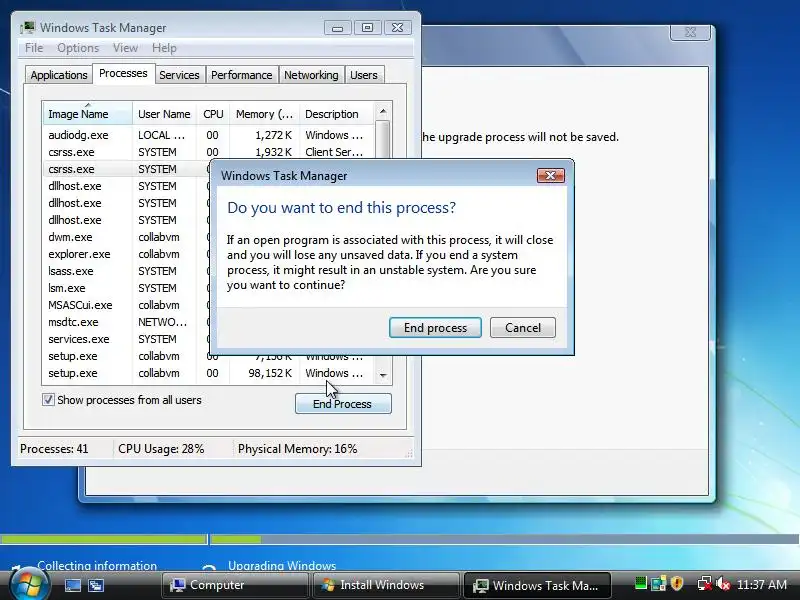Click the Processes: 41 status entry

(54, 449)
